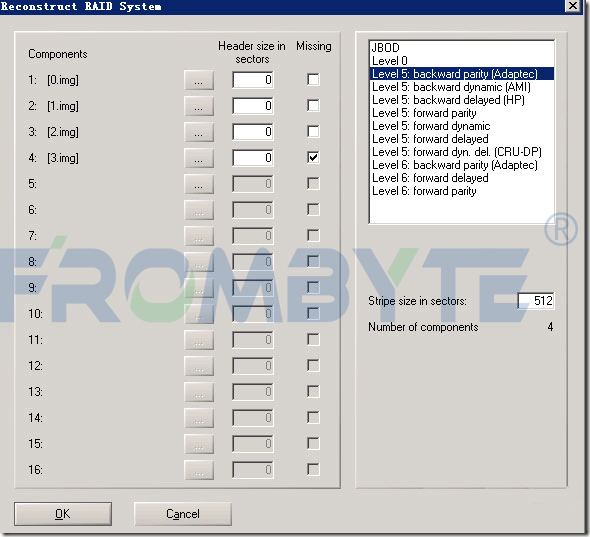Browse image file for component 4 [3.img]
Screen dimensions: 590x537
point(199,158)
